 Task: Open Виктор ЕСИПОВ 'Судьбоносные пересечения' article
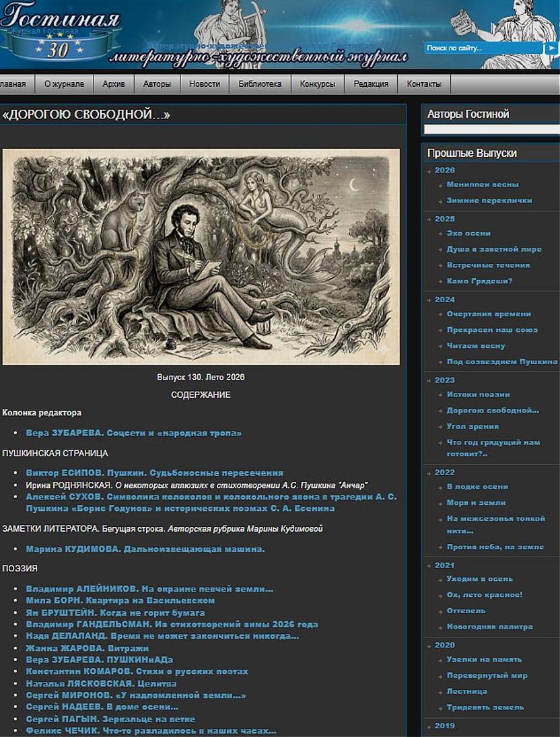click(155, 473)
